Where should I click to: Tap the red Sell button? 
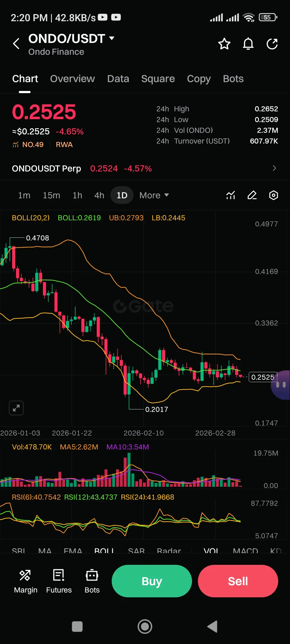238,581
